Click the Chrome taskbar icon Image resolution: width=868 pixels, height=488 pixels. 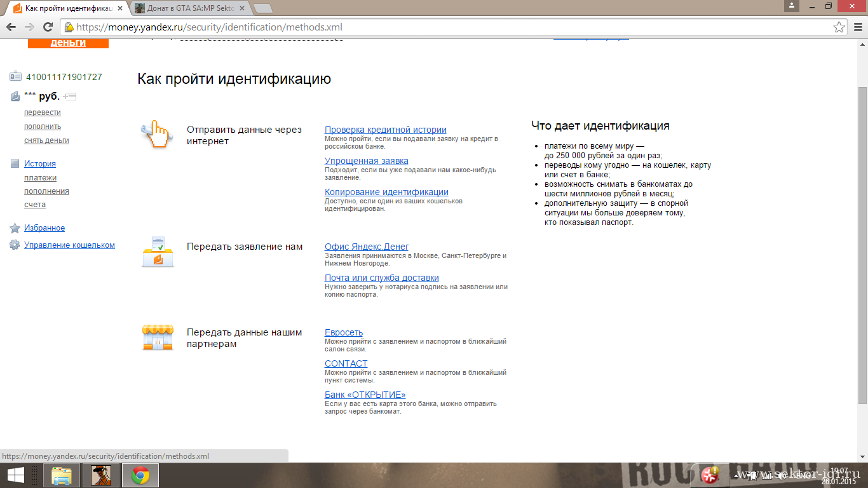click(x=140, y=475)
